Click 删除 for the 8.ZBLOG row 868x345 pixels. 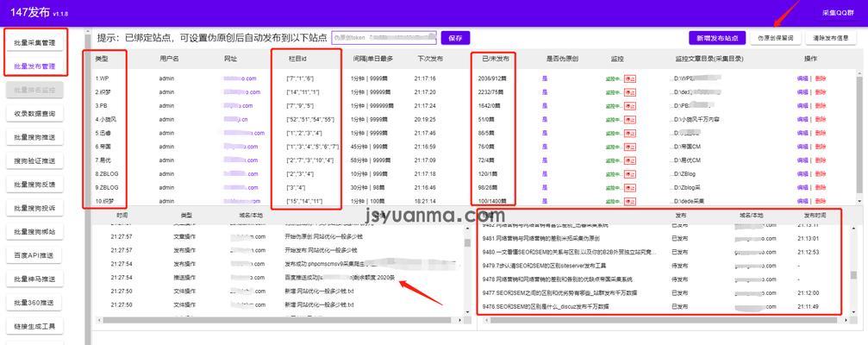tap(821, 174)
